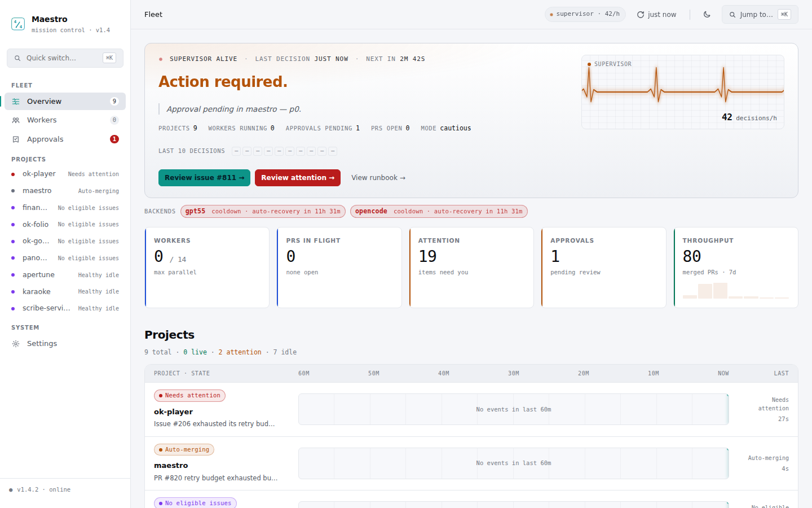Image resolution: width=812 pixels, height=508 pixels.
Task: Click '2 attention' in projects summary
Action: 240,352
